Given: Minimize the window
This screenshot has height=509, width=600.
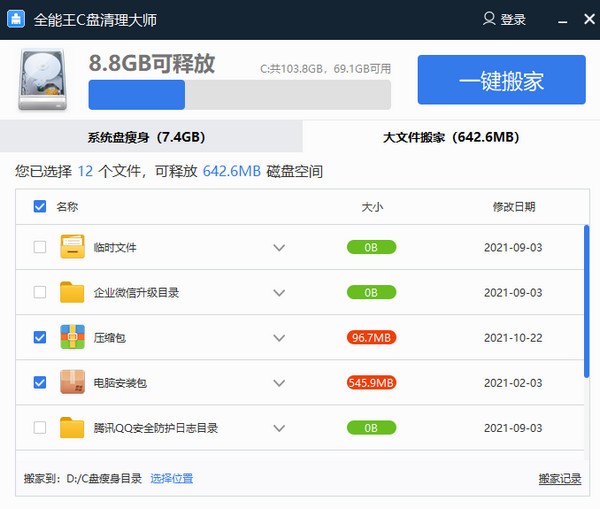Looking at the screenshot, I should [562, 20].
